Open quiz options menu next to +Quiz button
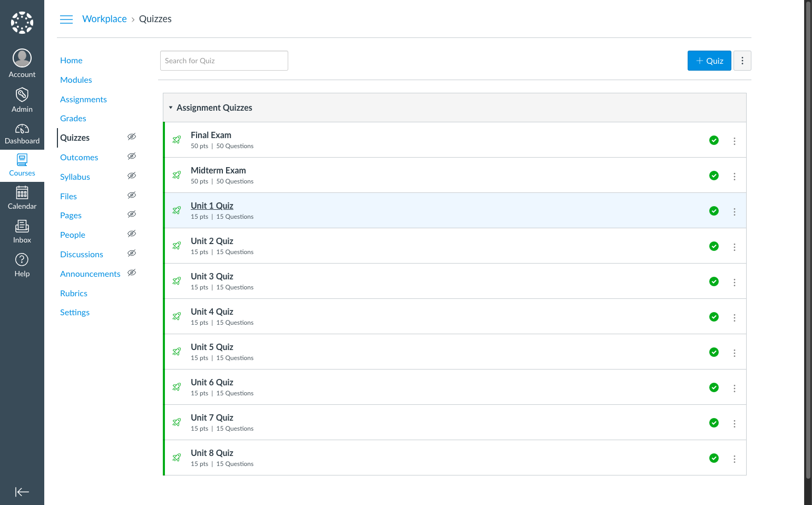812x505 pixels. point(742,61)
